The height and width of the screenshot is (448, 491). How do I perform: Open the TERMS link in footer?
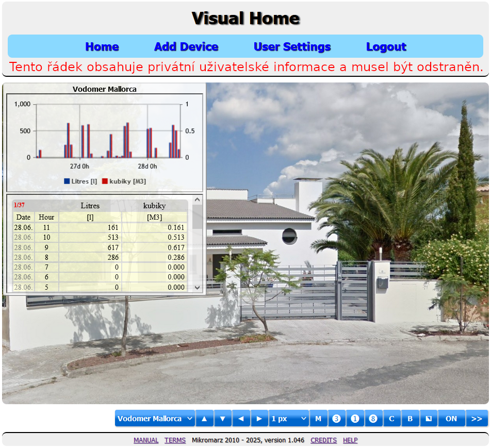pyautogui.click(x=175, y=440)
